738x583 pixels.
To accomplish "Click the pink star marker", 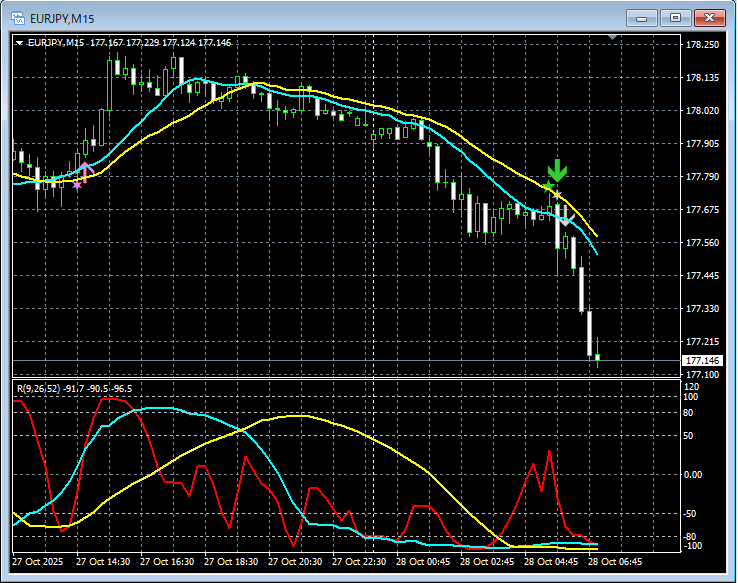I will (77, 185).
